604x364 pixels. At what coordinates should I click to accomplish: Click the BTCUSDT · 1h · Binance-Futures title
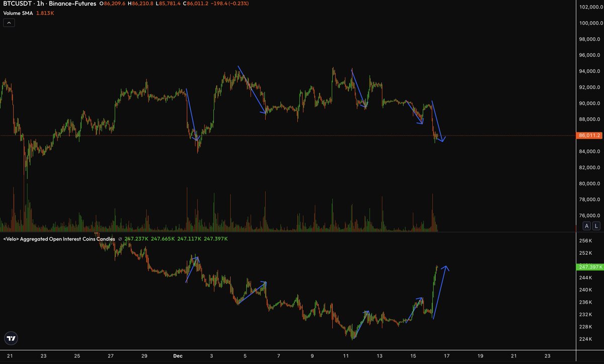point(50,4)
